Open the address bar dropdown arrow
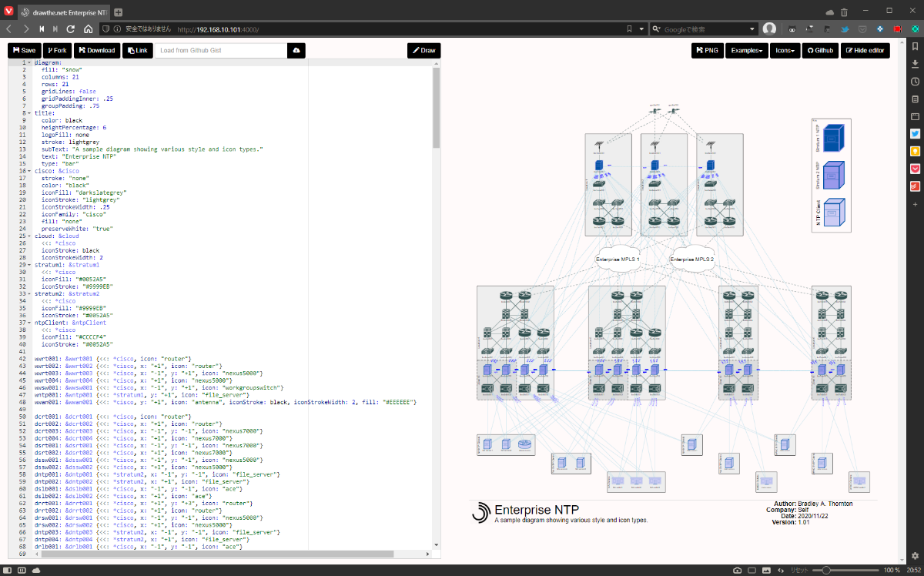 pos(642,28)
